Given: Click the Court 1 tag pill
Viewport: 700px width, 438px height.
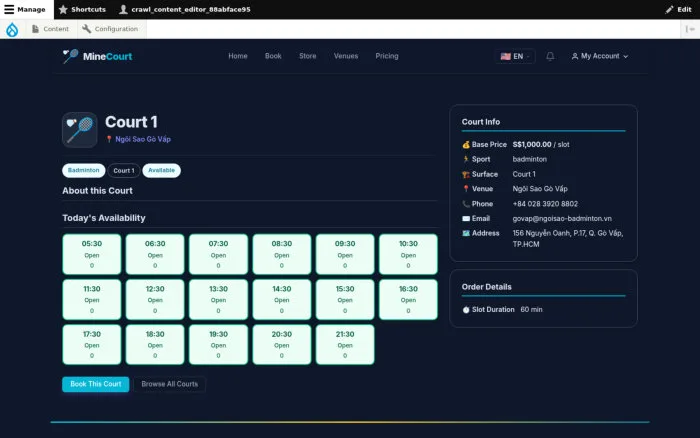Looking at the screenshot, I should click(x=124, y=171).
